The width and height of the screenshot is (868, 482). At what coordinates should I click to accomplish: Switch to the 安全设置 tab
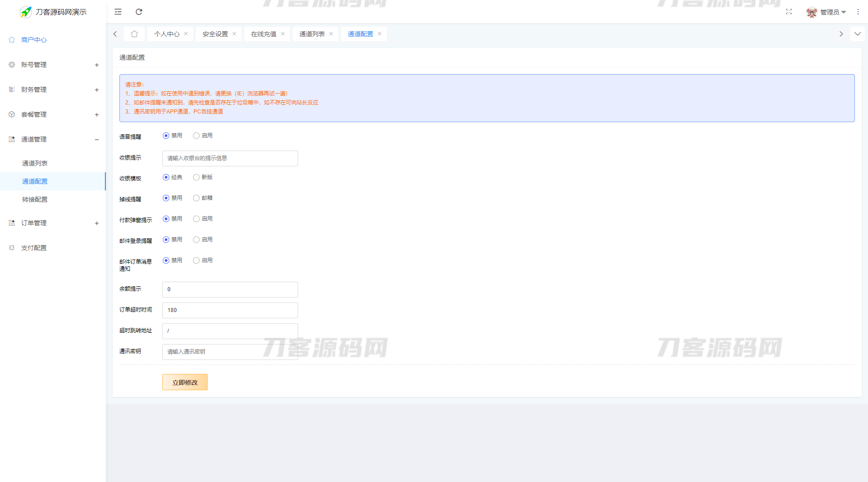[215, 34]
